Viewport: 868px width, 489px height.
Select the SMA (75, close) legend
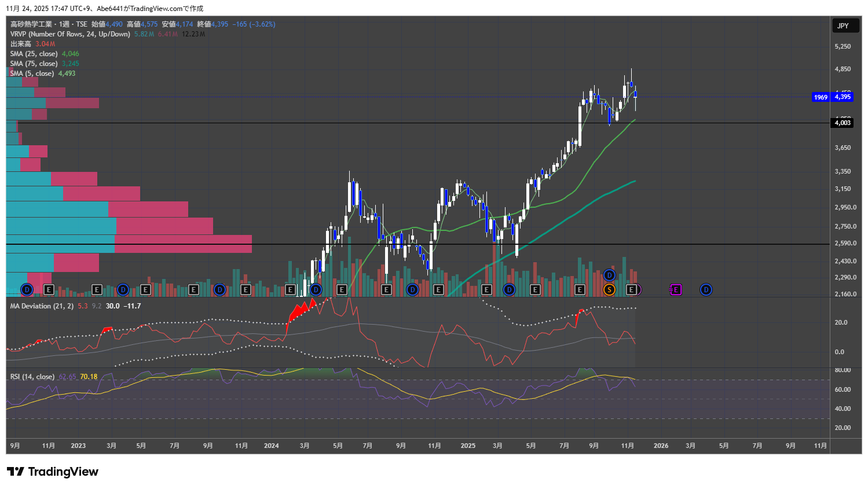pyautogui.click(x=34, y=64)
